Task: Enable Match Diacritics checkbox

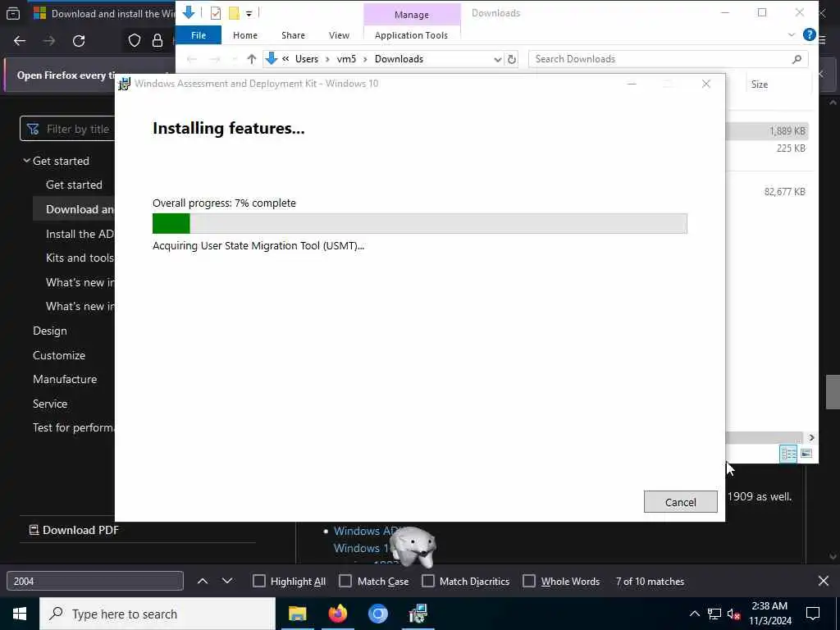Action: (x=428, y=582)
